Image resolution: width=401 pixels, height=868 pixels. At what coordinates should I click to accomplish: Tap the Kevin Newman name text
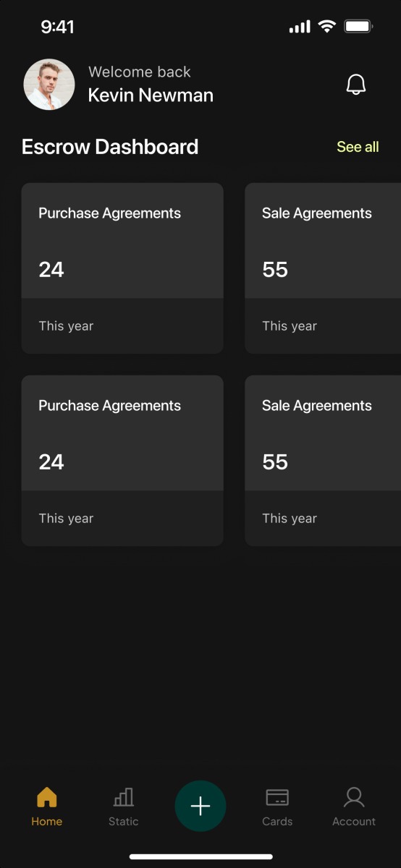151,95
